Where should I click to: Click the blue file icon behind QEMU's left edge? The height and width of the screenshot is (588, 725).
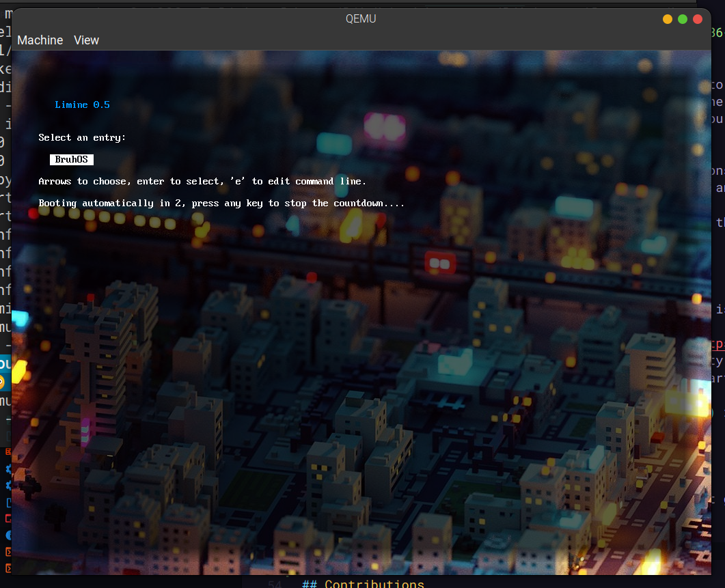point(8,503)
